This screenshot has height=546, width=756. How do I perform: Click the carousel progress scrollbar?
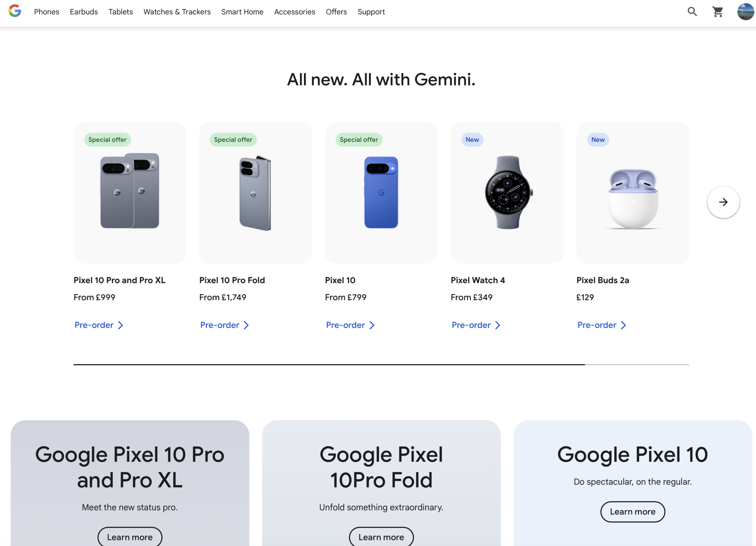[x=381, y=365]
